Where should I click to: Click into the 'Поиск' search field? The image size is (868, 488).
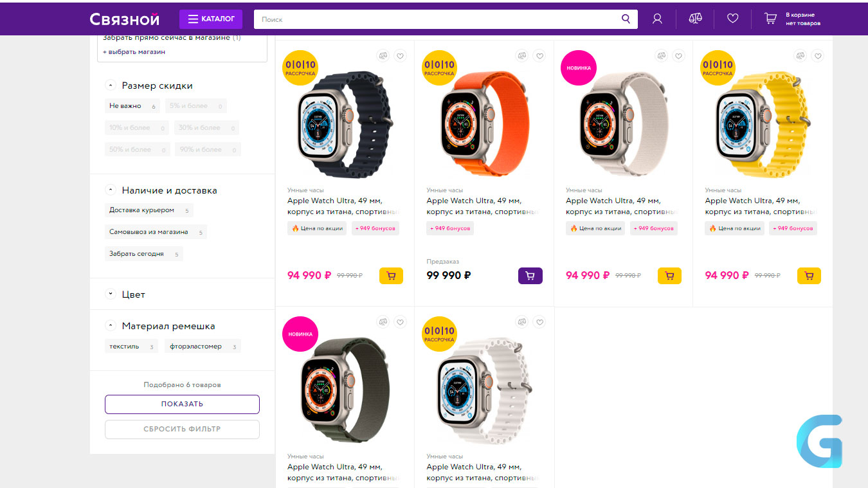pyautogui.click(x=437, y=19)
